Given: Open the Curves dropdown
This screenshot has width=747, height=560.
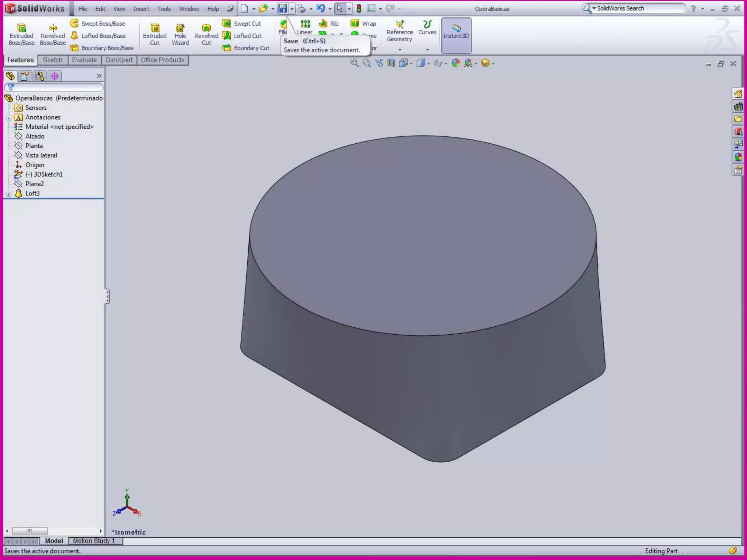Looking at the screenshot, I should 427,50.
